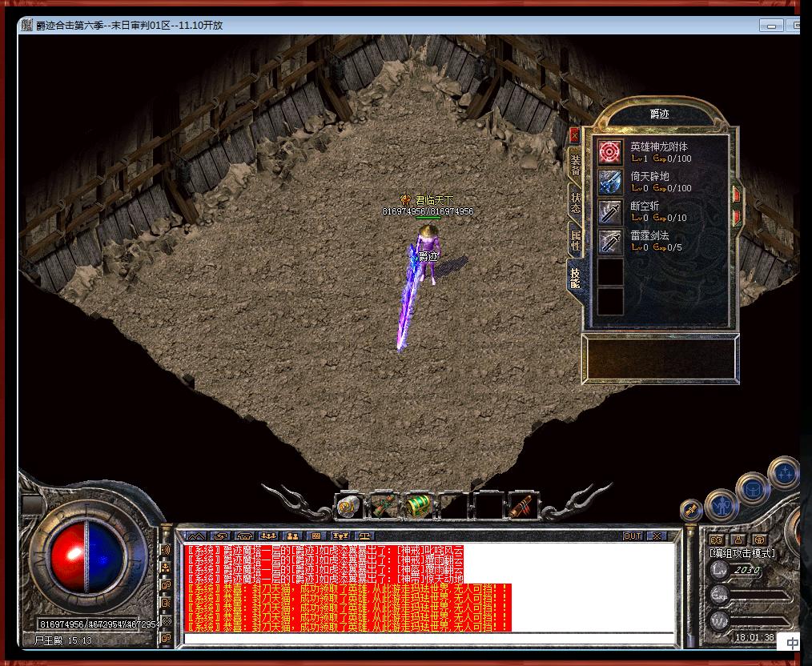Viewport: 812px width, 666px height.
Task: Open the treasure chest item in the belt
Action: click(418, 506)
